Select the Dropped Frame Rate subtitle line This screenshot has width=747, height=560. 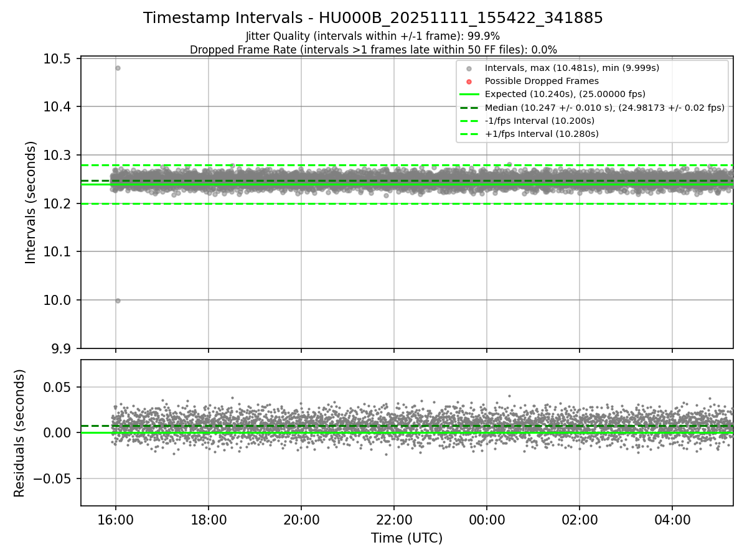373,50
